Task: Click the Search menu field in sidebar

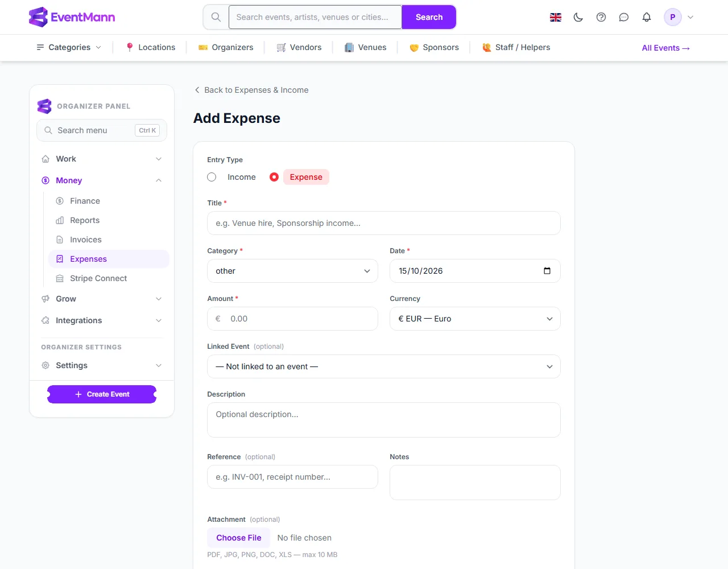Action: pyautogui.click(x=102, y=130)
